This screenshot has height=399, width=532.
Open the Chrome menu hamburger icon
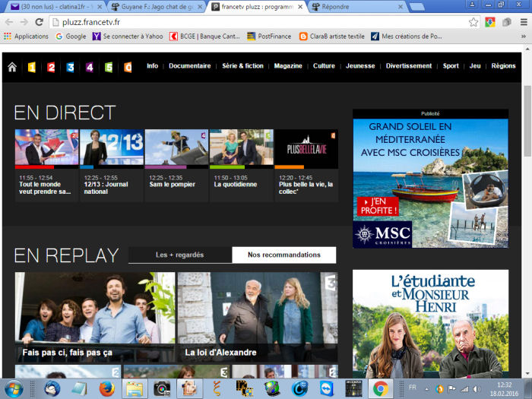(524, 22)
